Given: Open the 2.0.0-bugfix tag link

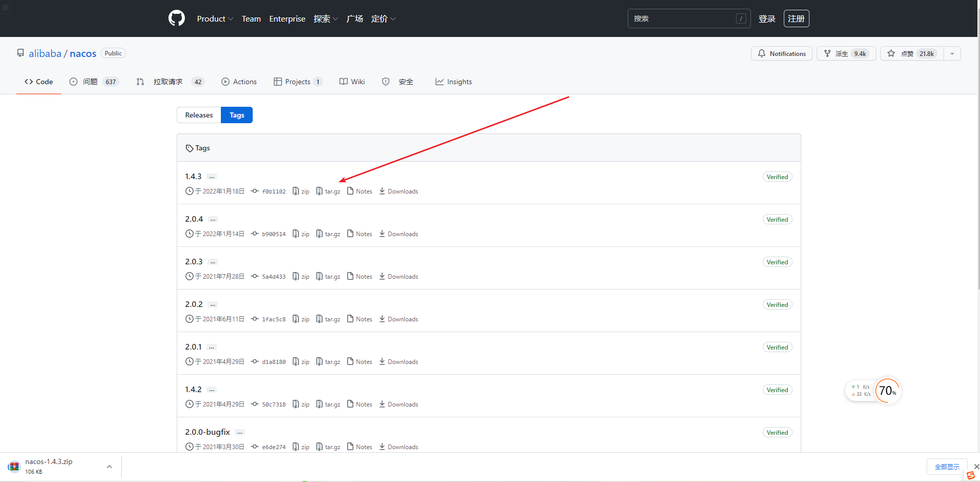Looking at the screenshot, I should tap(208, 432).
